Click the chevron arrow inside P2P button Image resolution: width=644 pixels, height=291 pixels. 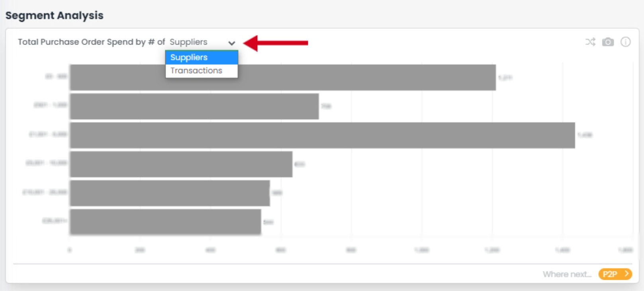coord(626,274)
